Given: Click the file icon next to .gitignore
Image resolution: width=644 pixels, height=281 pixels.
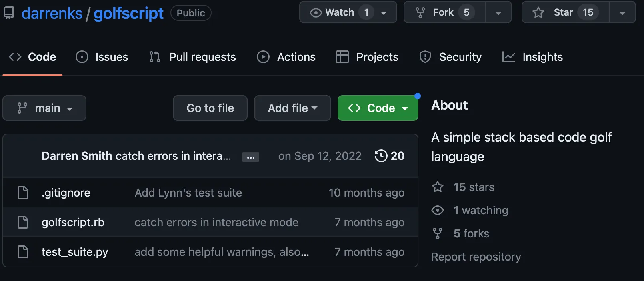Looking at the screenshot, I should [x=23, y=193].
